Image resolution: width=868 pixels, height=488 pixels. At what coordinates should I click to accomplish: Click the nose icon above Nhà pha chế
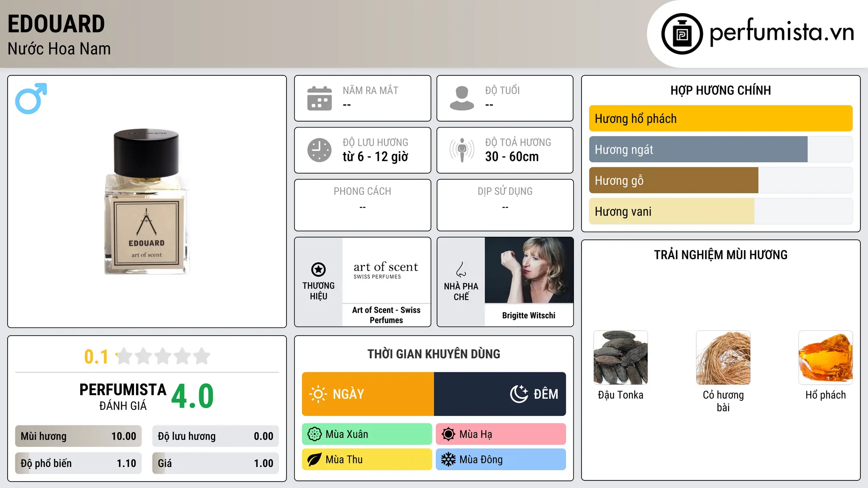point(461,269)
